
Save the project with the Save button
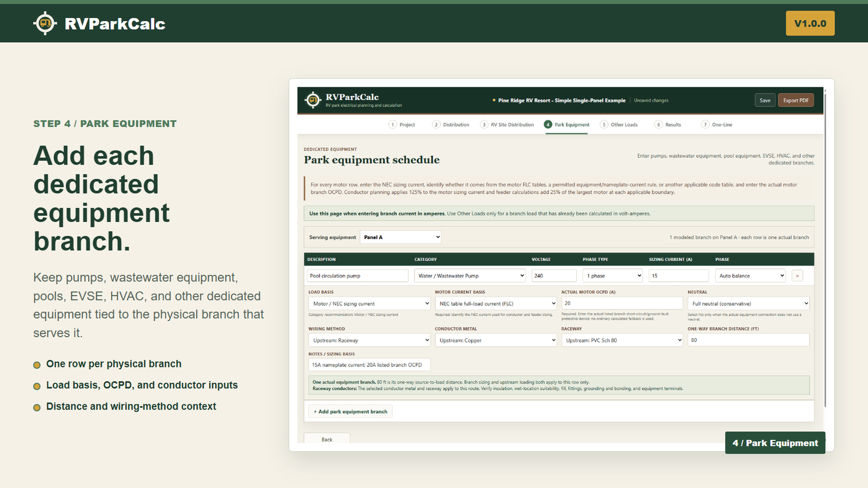tap(765, 100)
